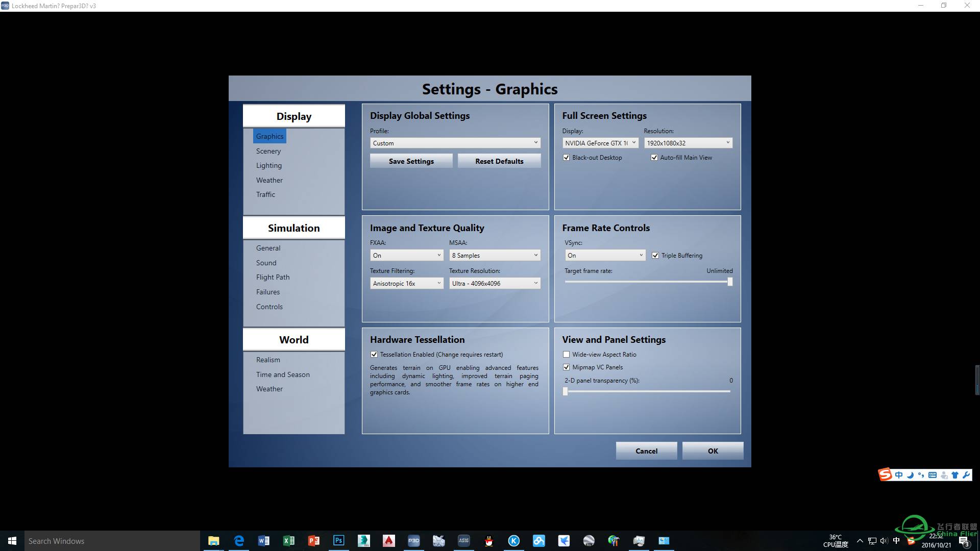Click the Save Settings button
980x551 pixels.
click(410, 160)
